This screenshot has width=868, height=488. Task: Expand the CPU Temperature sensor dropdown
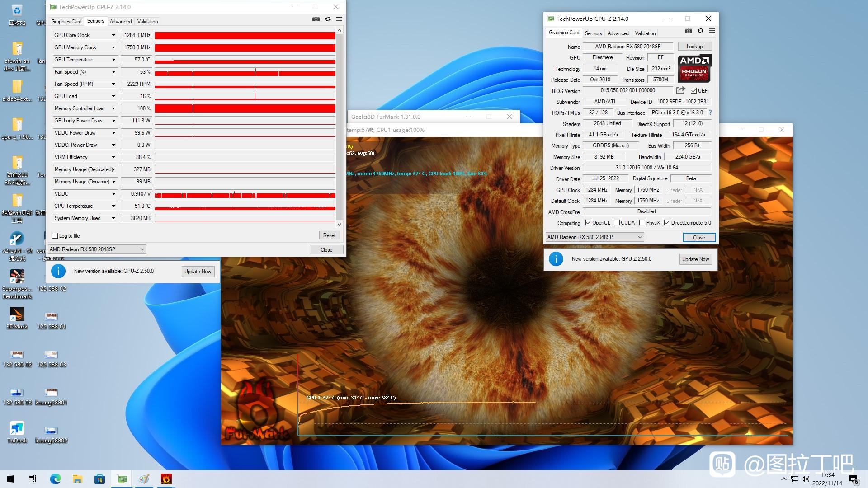point(113,206)
